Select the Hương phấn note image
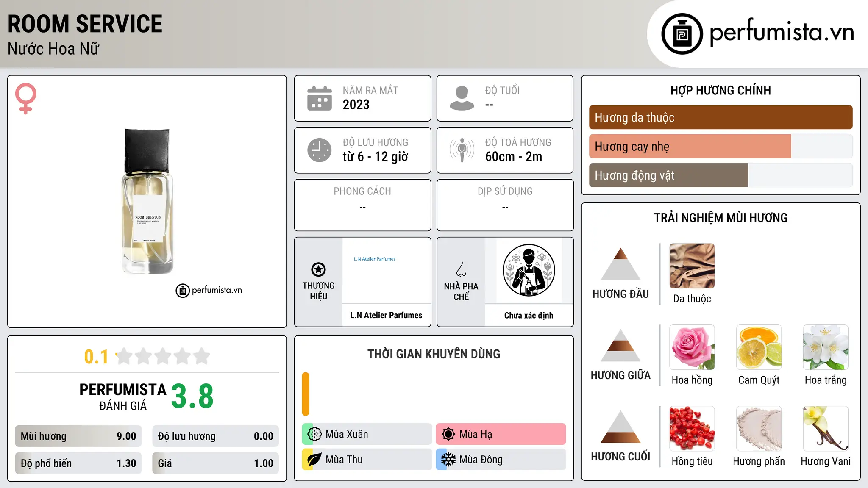This screenshot has height=488, width=868. 759,429
